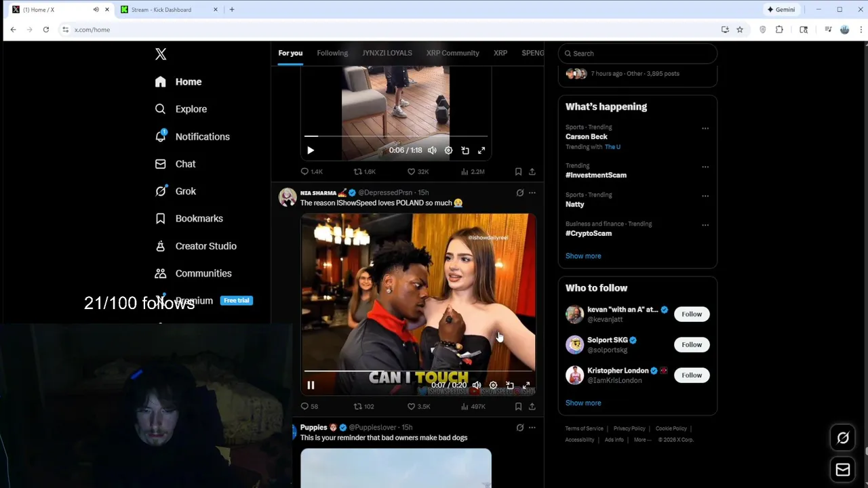
Task: Open more options for Carson Beck trend
Action: pyautogui.click(x=705, y=128)
